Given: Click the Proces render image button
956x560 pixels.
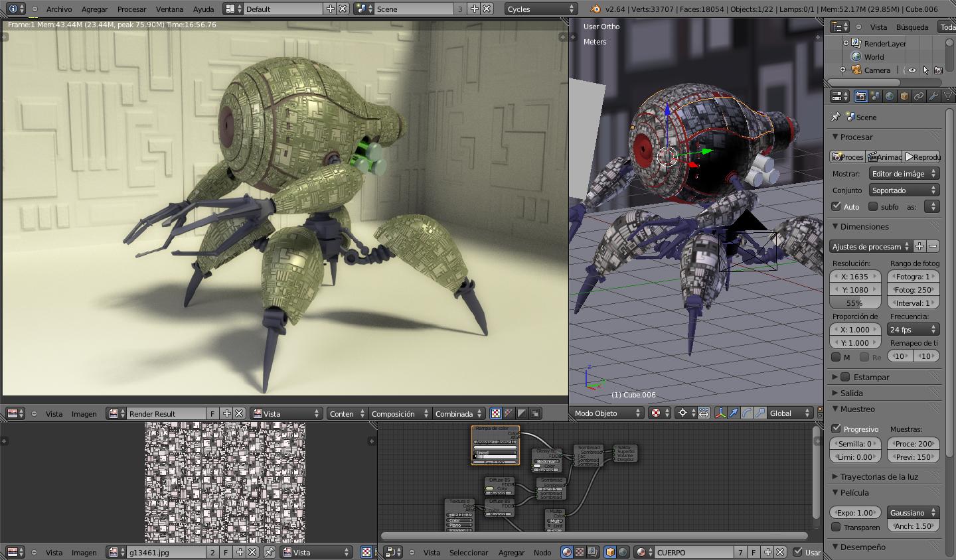Looking at the screenshot, I should [848, 157].
